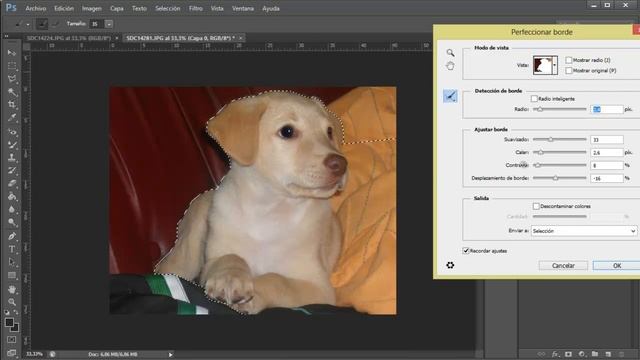Viewport: 640px width, 360px height.
Task: Select the Lasso tool in the toolbar
Action: 12,79
